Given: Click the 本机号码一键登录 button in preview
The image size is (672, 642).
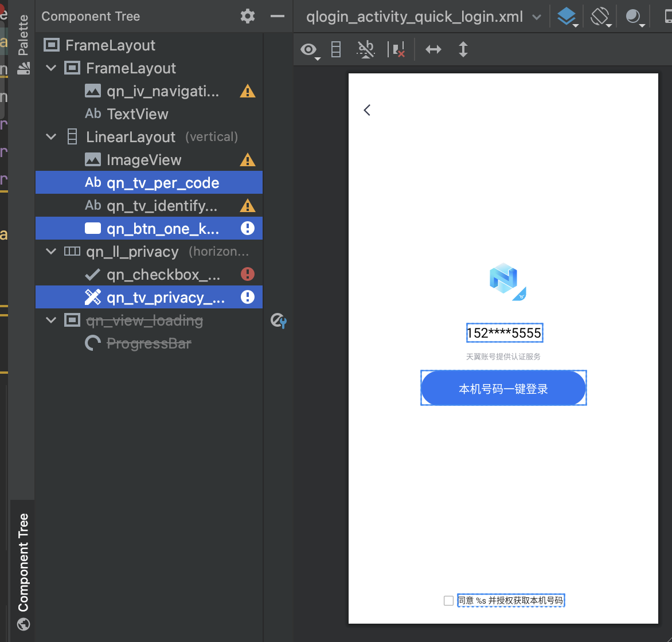Looking at the screenshot, I should [x=503, y=388].
